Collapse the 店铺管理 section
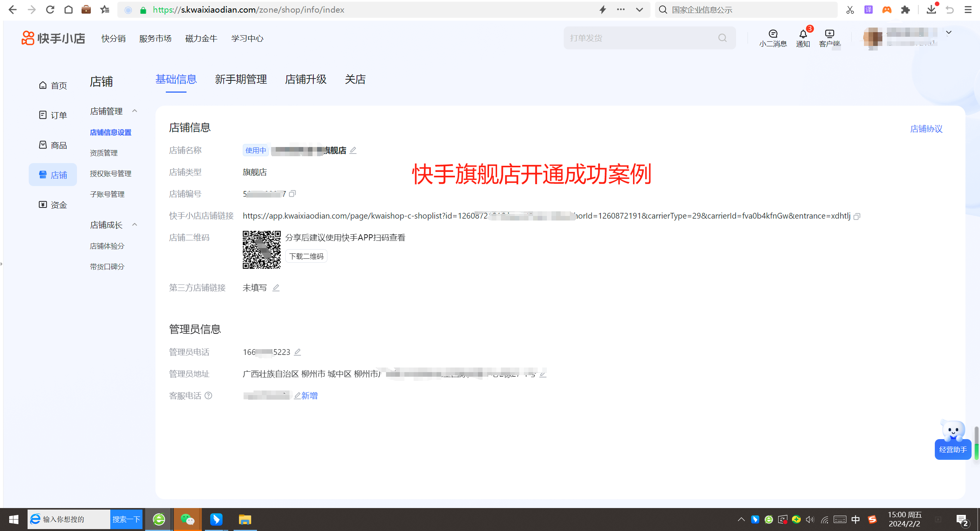980x531 pixels. pos(134,111)
